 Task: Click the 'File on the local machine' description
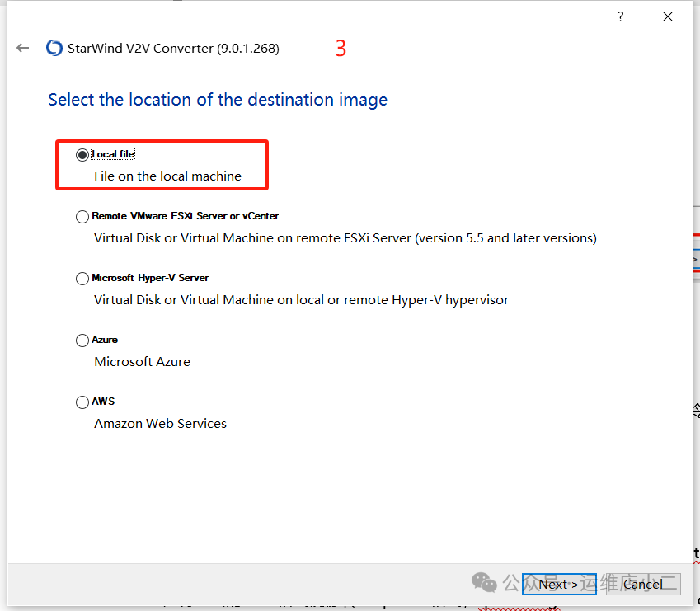pos(167,176)
